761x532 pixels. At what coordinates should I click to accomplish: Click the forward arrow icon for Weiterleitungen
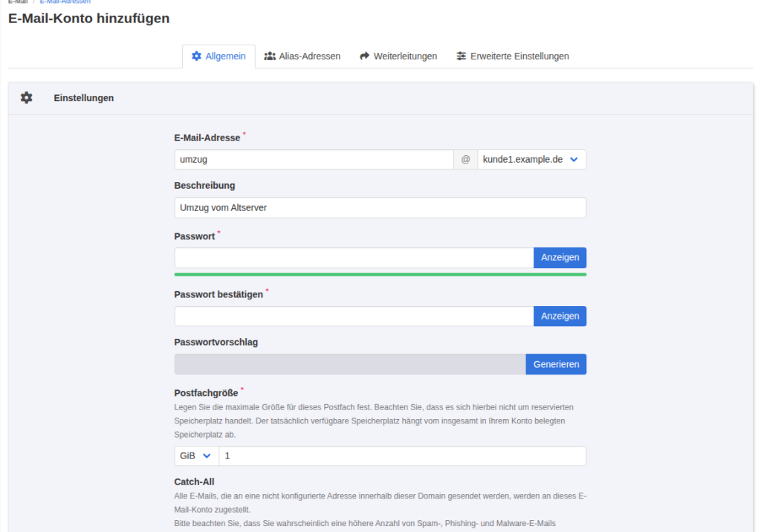(364, 56)
